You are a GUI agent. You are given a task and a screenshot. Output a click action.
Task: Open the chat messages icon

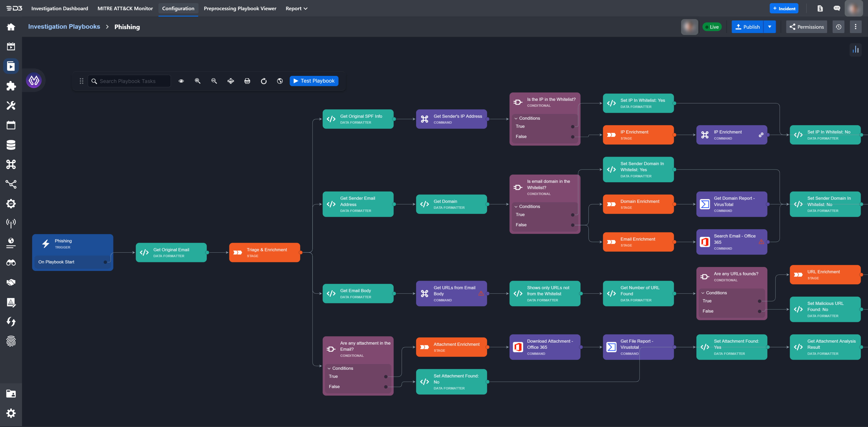tap(837, 8)
